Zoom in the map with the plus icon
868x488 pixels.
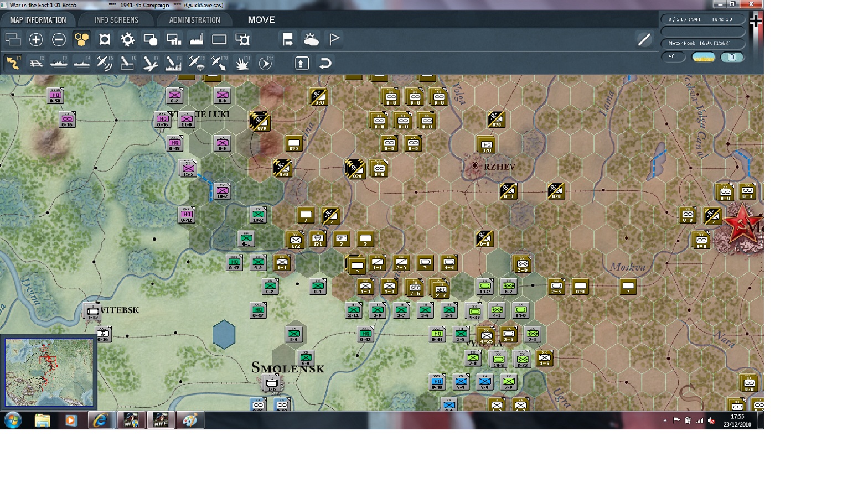36,39
